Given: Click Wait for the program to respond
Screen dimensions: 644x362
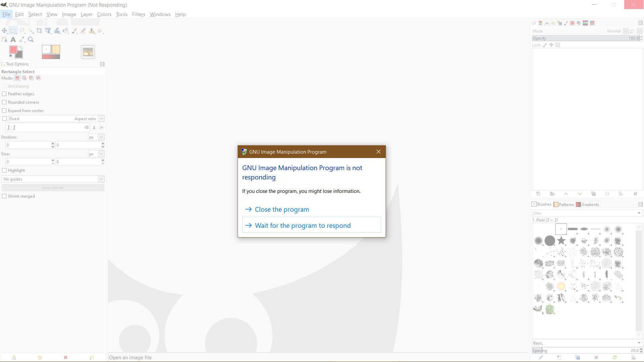Looking at the screenshot, I should click(x=311, y=225).
